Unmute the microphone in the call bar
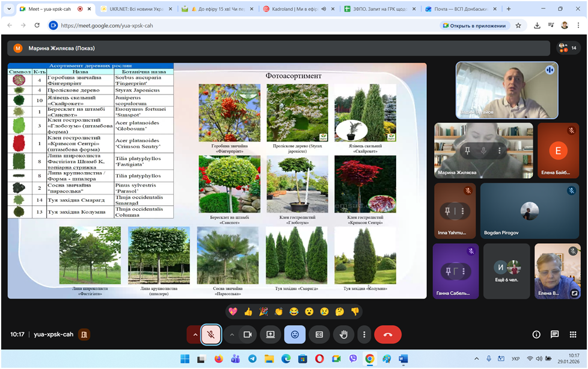Viewport: 588px width, 369px height. tap(210, 334)
